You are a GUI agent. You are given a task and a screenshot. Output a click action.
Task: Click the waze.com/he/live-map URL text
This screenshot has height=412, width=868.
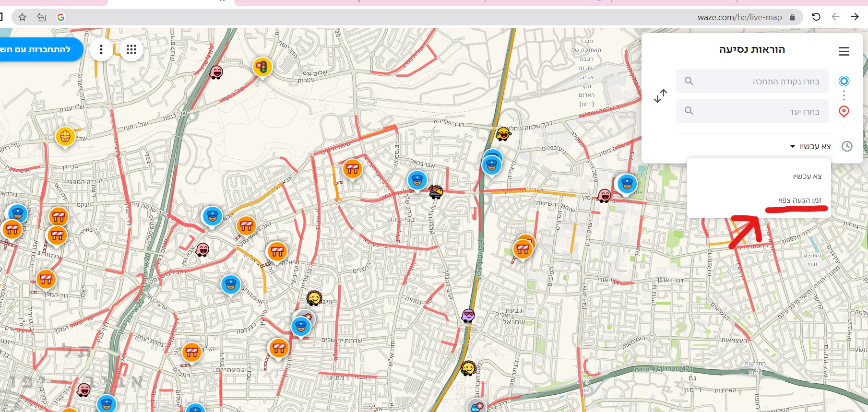pyautogui.click(x=739, y=17)
